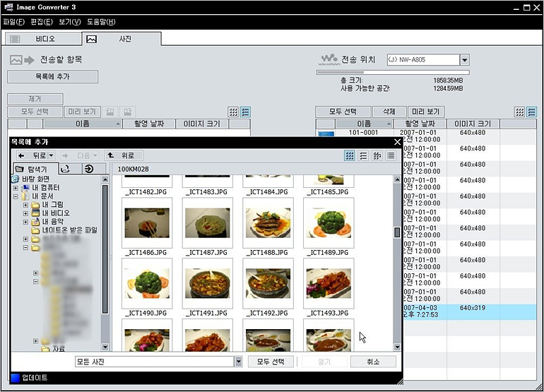
Task: Click the blue square icon next to 업데이트
Action: (x=15, y=378)
